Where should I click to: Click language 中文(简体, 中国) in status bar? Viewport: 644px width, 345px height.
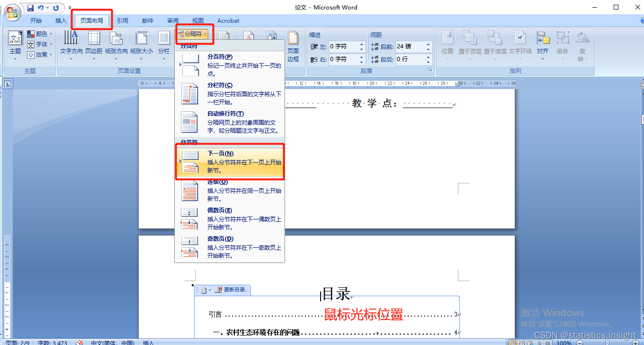(112, 343)
